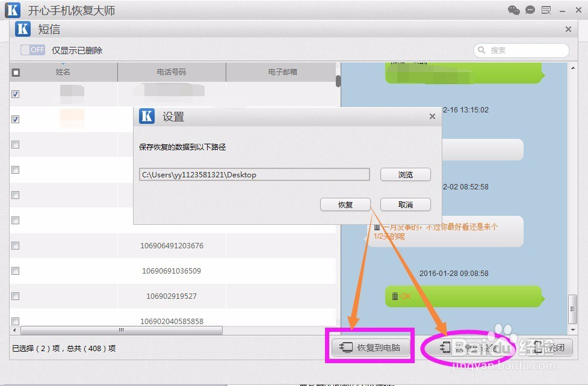This screenshot has width=588, height=386.
Task: Cancel the dialog with 取消
Action: tap(404, 204)
